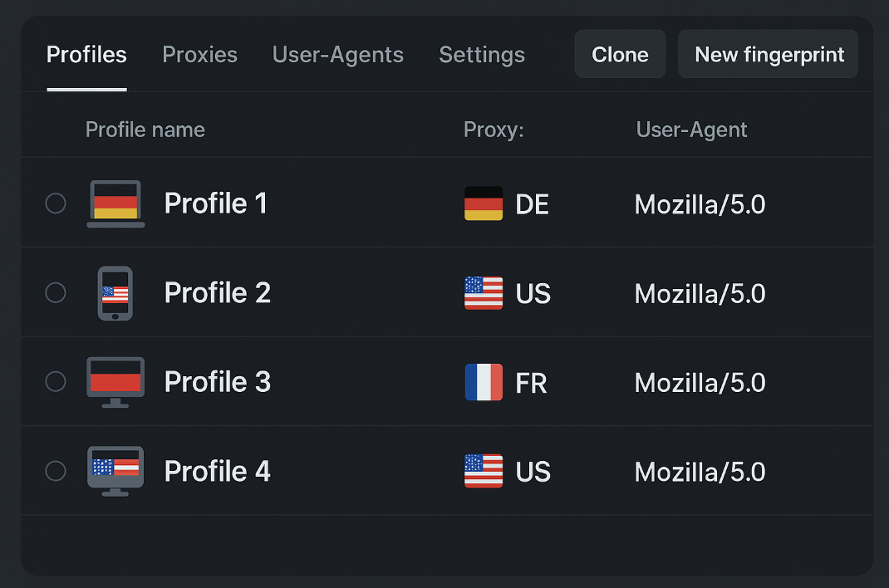Go to the Settings tab
Image resolution: width=889 pixels, height=588 pixels.
tap(482, 55)
